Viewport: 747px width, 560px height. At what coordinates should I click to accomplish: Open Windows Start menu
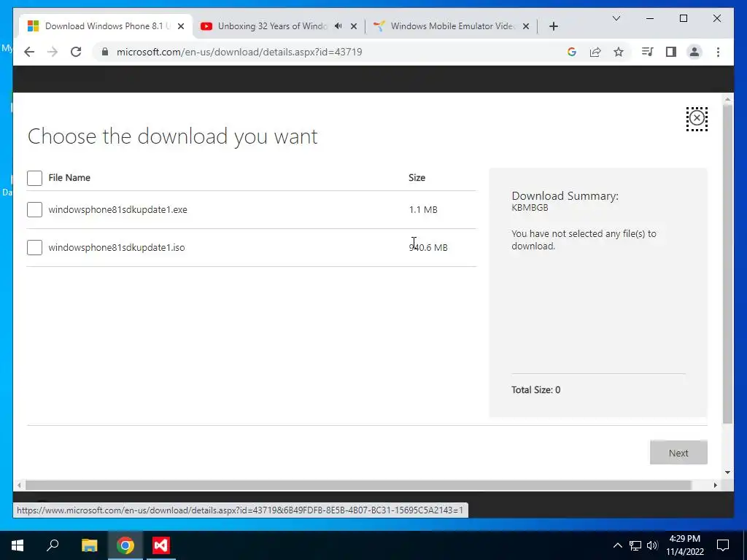pos(18,545)
